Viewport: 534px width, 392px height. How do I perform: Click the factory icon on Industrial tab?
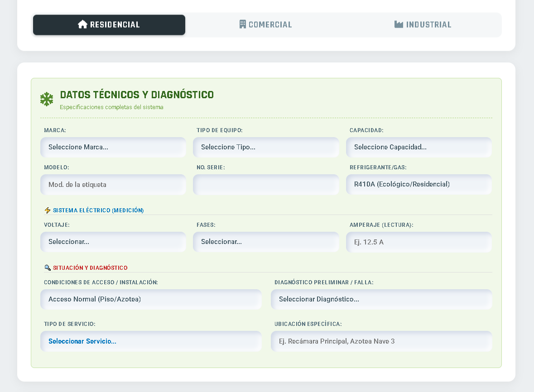[399, 24]
